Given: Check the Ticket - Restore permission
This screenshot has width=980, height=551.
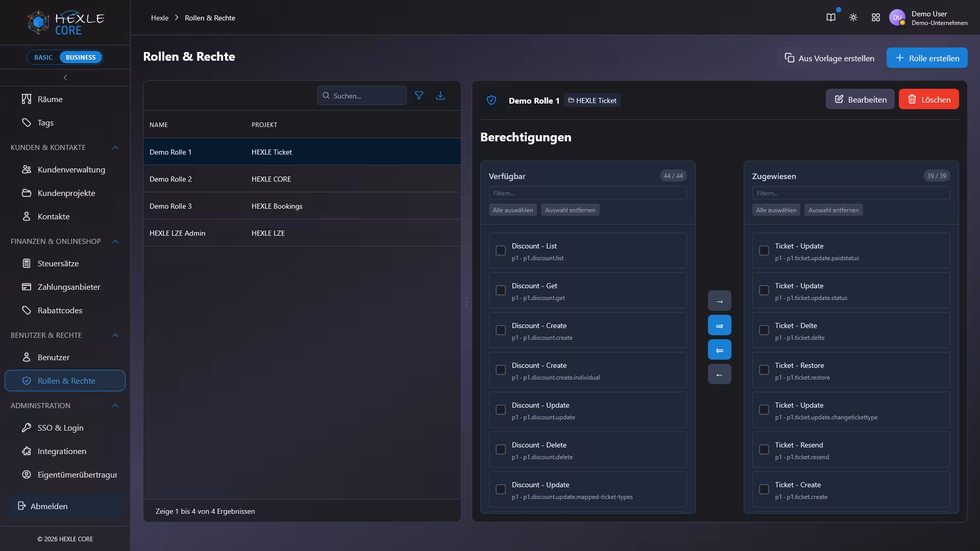Looking at the screenshot, I should pos(764,370).
